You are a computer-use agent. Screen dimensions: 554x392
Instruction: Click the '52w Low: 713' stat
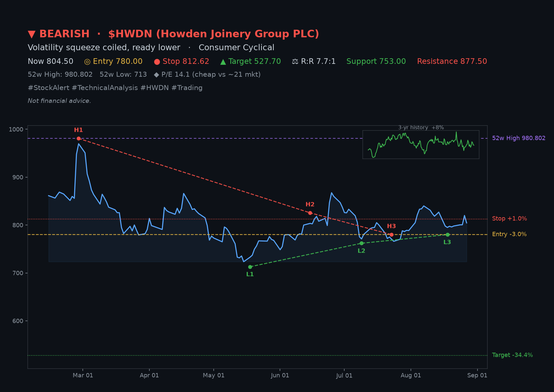[x=123, y=74]
